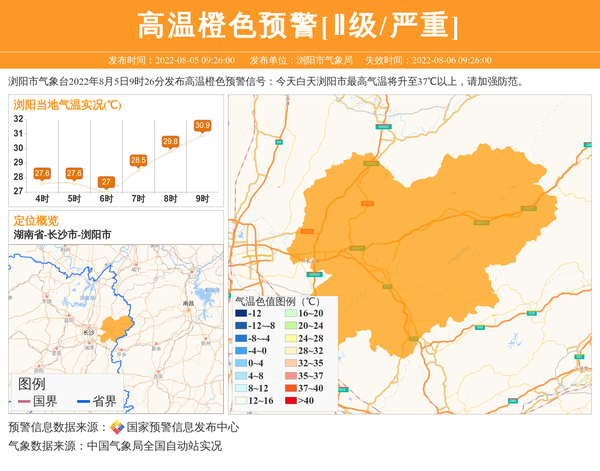Select the 28.5 data label at 7时

coord(138,160)
